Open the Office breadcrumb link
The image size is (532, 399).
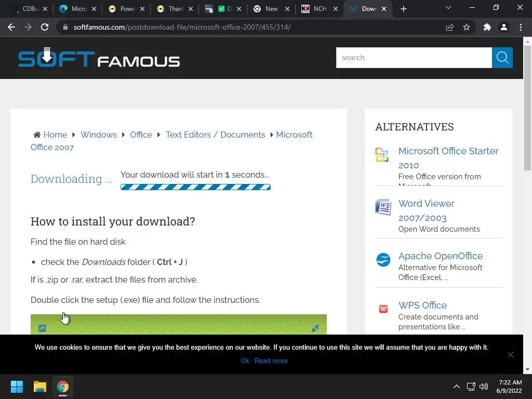[141, 135]
